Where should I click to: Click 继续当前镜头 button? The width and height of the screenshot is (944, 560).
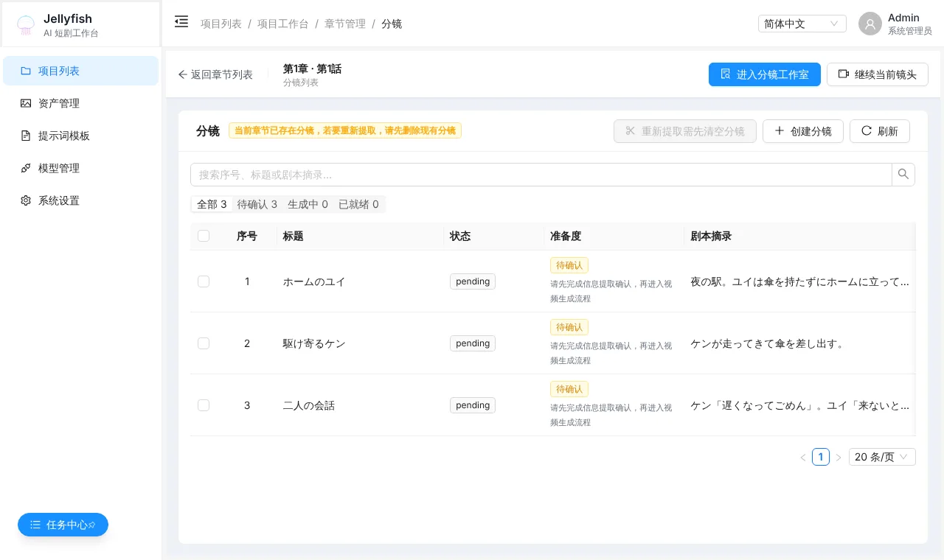[878, 74]
